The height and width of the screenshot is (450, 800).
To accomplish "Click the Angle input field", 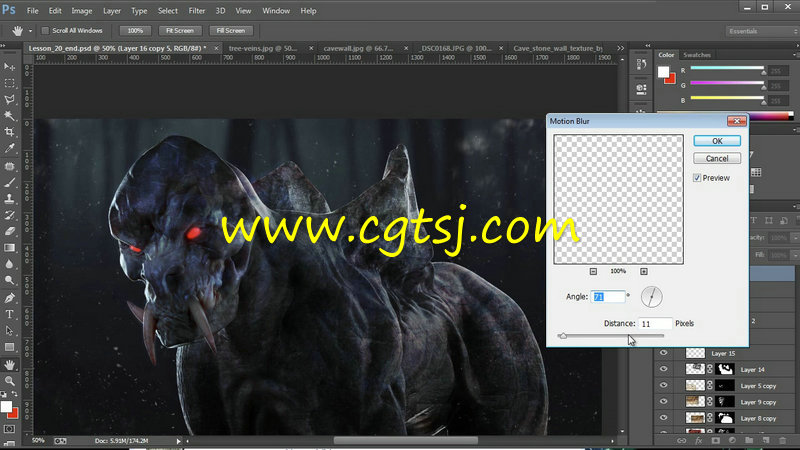I will (608, 296).
